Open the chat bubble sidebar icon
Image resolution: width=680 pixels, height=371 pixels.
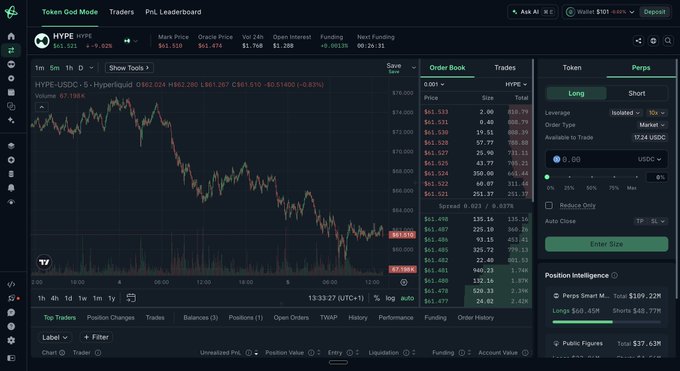[x=11, y=312]
